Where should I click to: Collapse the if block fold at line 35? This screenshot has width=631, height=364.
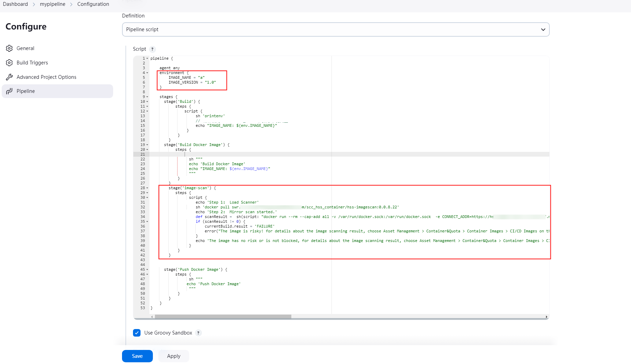(x=147, y=221)
